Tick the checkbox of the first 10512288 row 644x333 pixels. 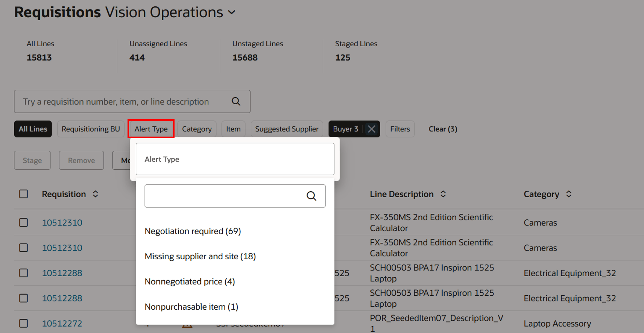click(x=24, y=273)
